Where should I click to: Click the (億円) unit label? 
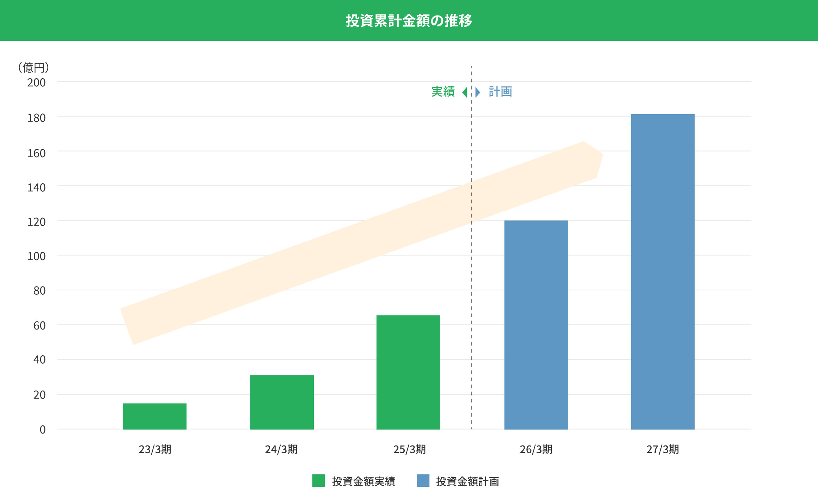click(33, 67)
